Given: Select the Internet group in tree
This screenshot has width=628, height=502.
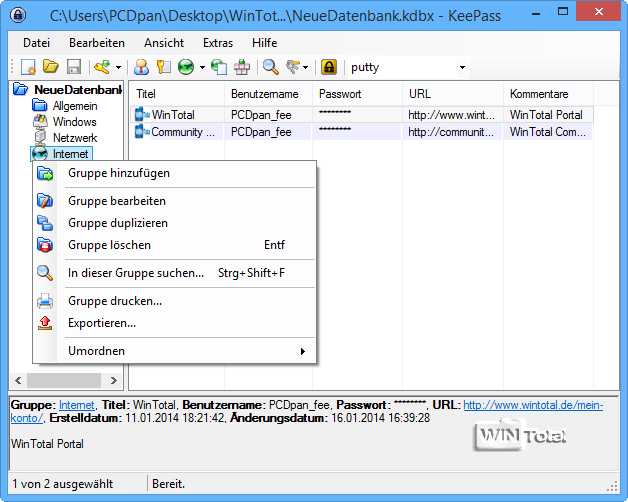Looking at the screenshot, I should [70, 154].
